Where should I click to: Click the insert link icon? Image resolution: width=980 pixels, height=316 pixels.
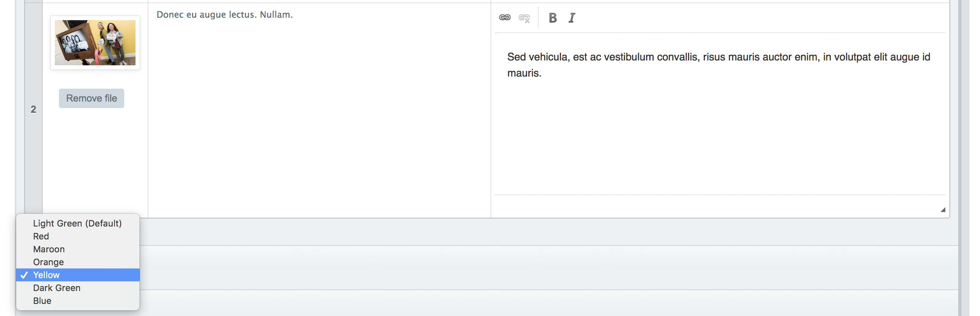tap(505, 17)
